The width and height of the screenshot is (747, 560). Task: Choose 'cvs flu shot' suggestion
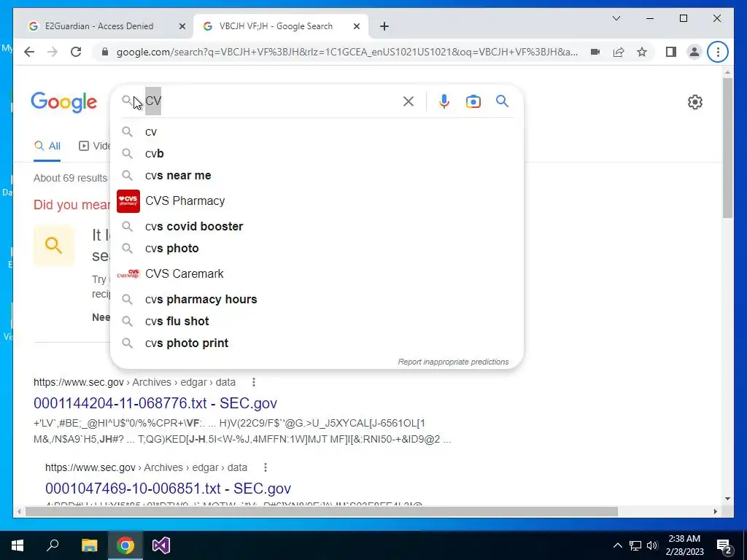pyautogui.click(x=317, y=322)
